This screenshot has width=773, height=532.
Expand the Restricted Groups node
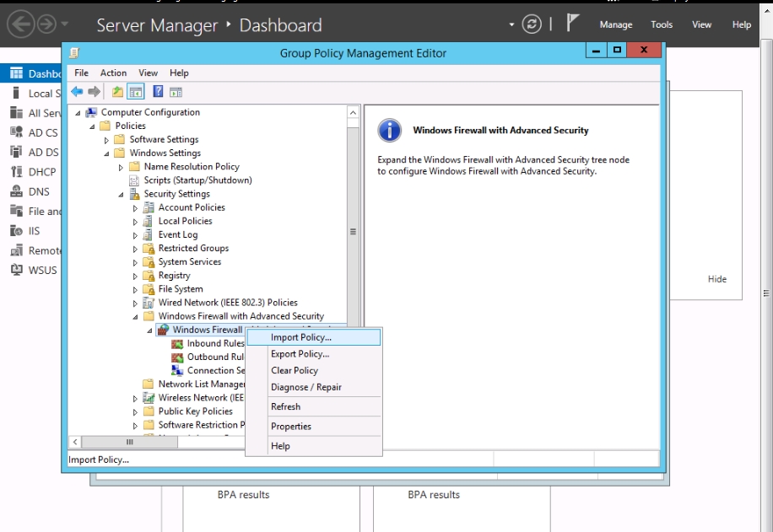coord(134,249)
